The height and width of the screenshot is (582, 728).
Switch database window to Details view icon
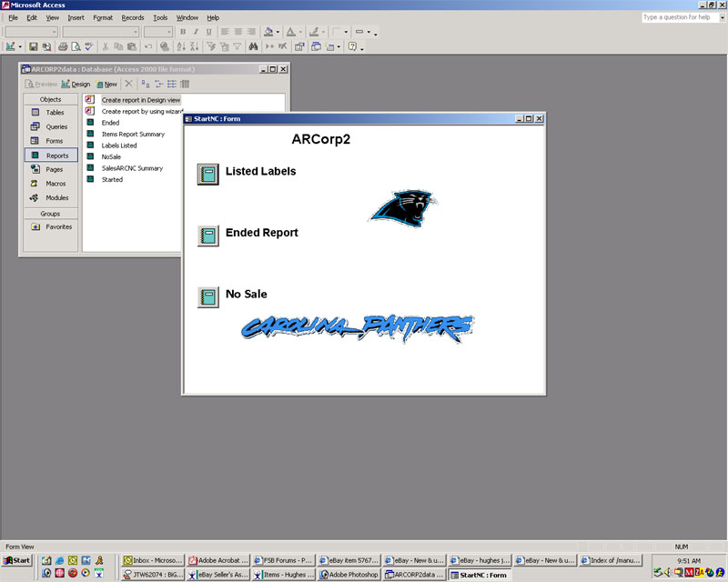coord(185,84)
